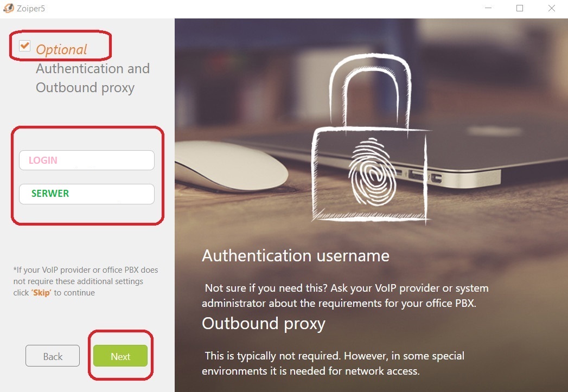
Task: Click the VoIP provider note text
Action: tap(86, 281)
